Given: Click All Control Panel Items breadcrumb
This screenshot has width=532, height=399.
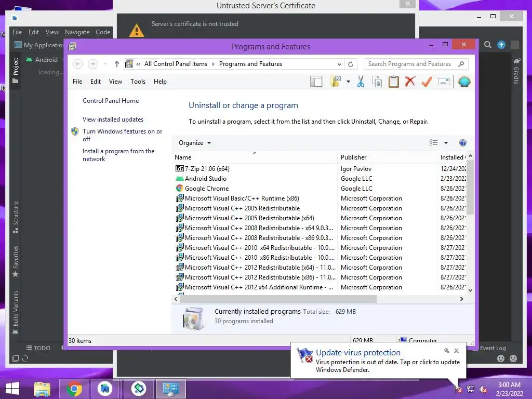Looking at the screenshot, I should pyautogui.click(x=176, y=64).
